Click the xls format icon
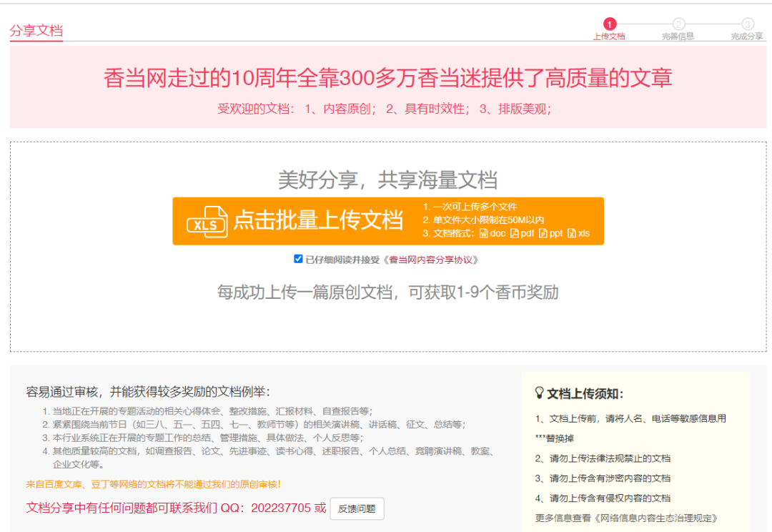 coord(572,234)
